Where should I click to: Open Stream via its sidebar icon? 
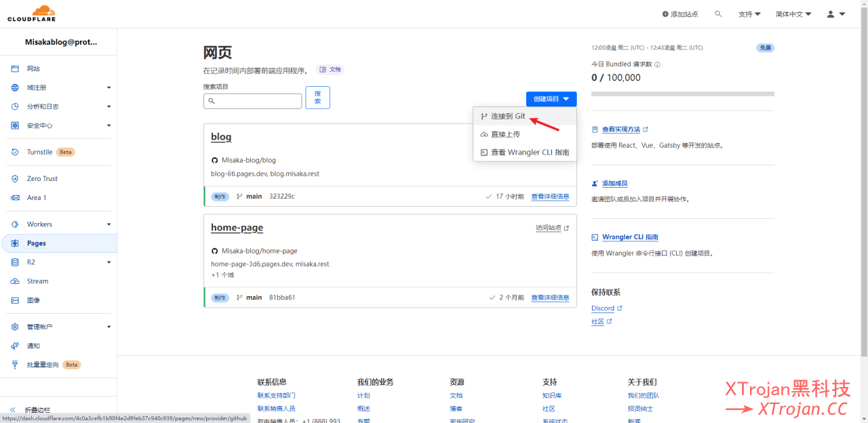click(x=14, y=281)
